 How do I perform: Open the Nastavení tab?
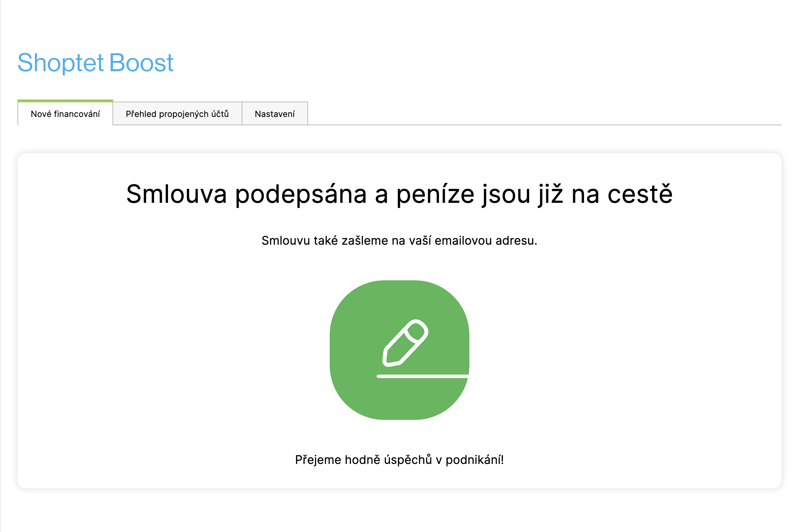tap(275, 114)
